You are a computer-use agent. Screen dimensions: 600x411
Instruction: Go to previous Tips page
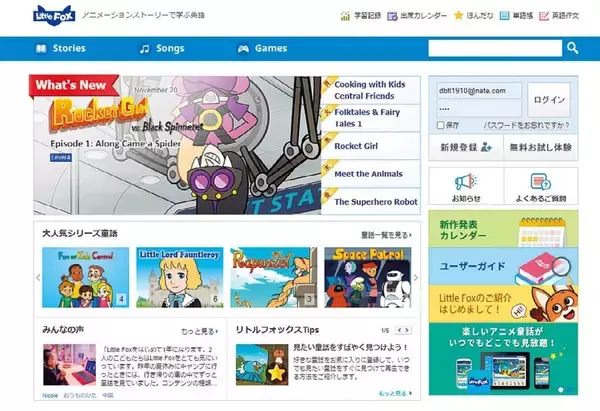tap(399, 330)
